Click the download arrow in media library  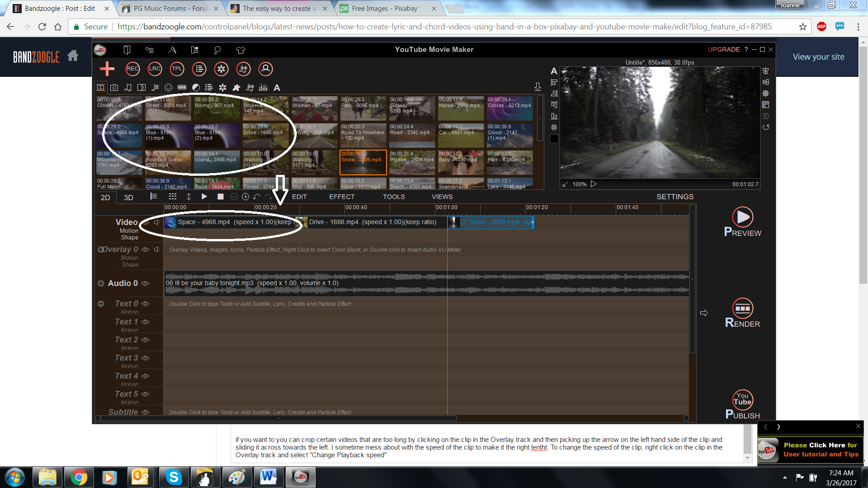click(538, 87)
